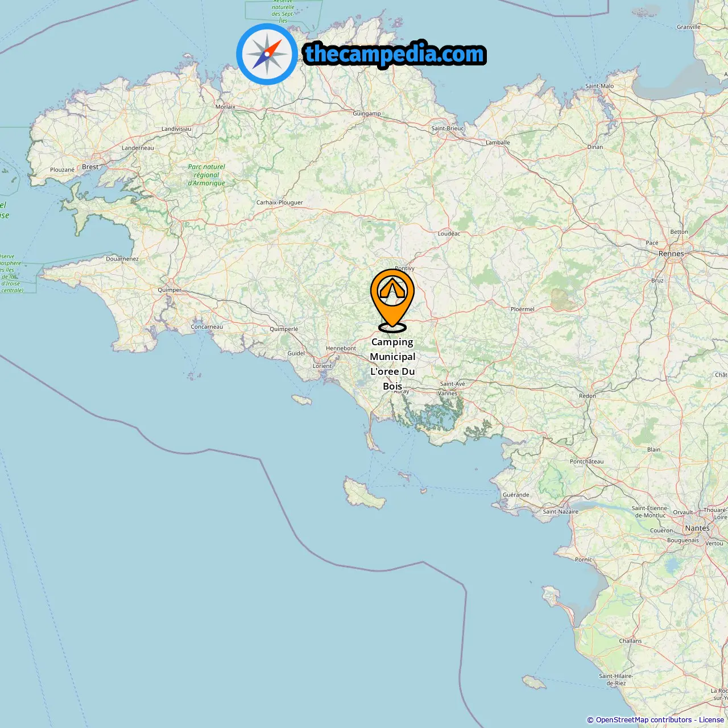Click the Saint-Nazaire city label
This screenshot has width=728, height=728.
(x=560, y=511)
